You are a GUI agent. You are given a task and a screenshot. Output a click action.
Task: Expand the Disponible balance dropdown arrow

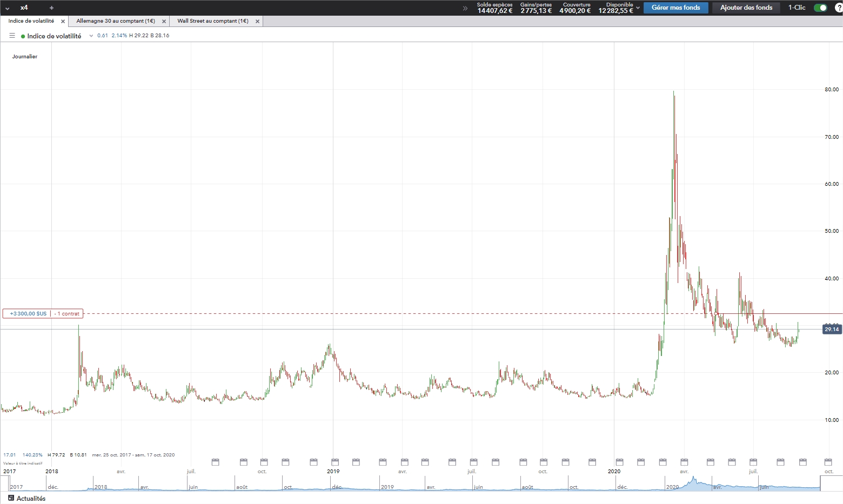click(638, 8)
